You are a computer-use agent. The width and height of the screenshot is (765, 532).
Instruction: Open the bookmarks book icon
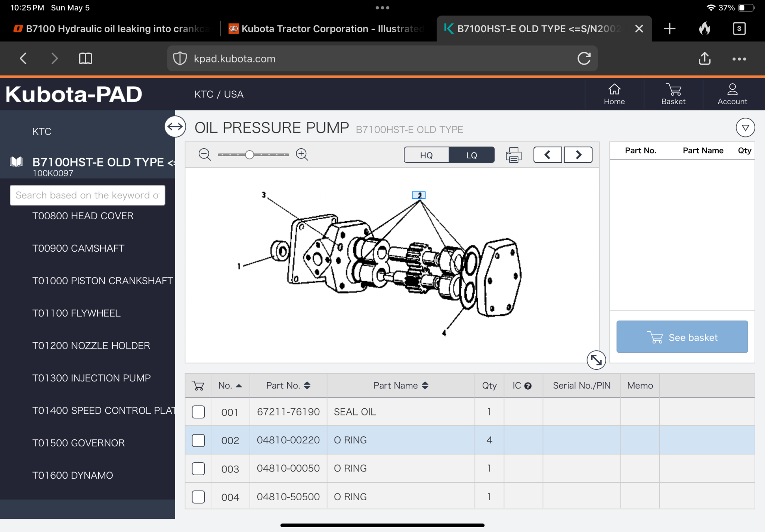pyautogui.click(x=86, y=58)
